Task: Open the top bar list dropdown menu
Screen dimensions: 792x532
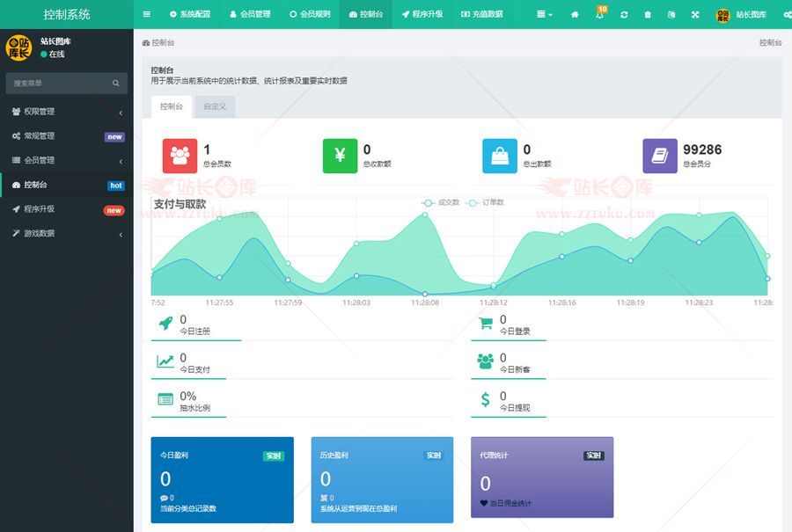Action: click(546, 15)
